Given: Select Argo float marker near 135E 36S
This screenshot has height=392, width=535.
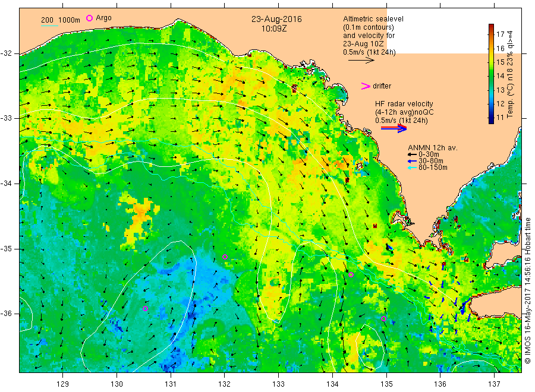Looking at the screenshot, I should coord(383,319).
